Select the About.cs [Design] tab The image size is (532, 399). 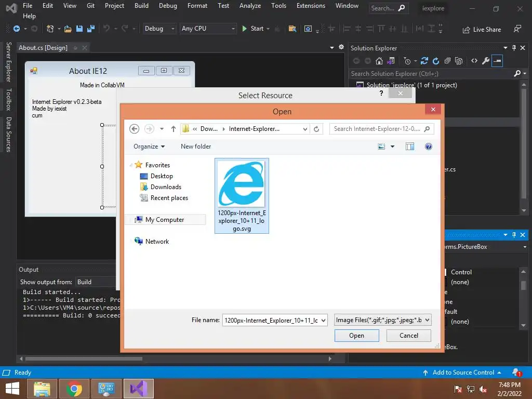[x=43, y=48]
